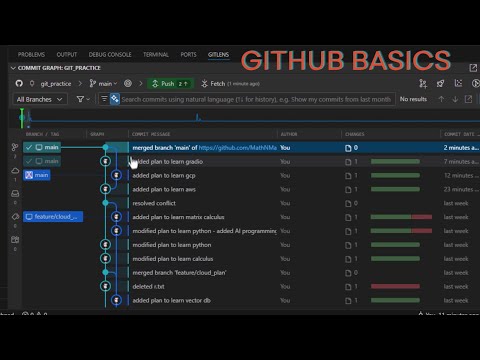Click the search mode lines icon

tap(104, 99)
